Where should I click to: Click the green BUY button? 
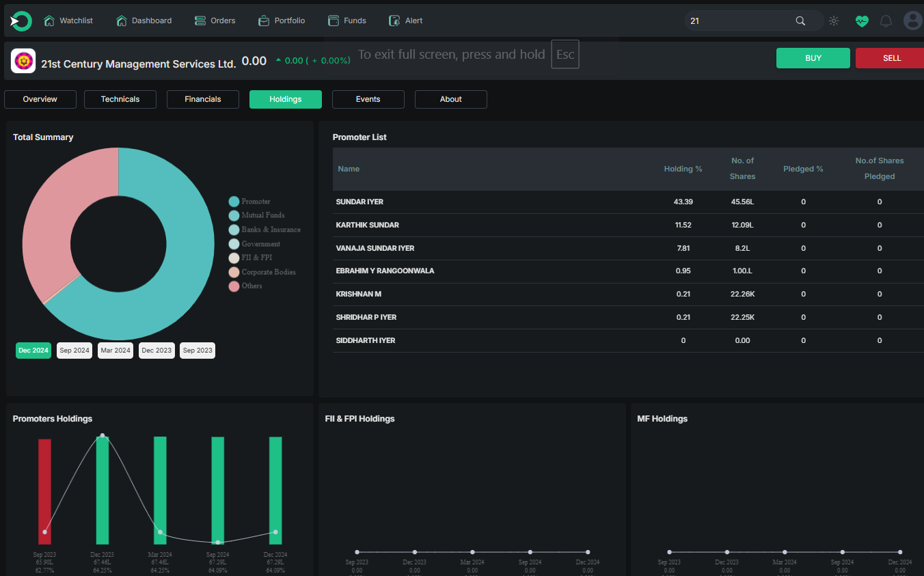click(x=813, y=58)
